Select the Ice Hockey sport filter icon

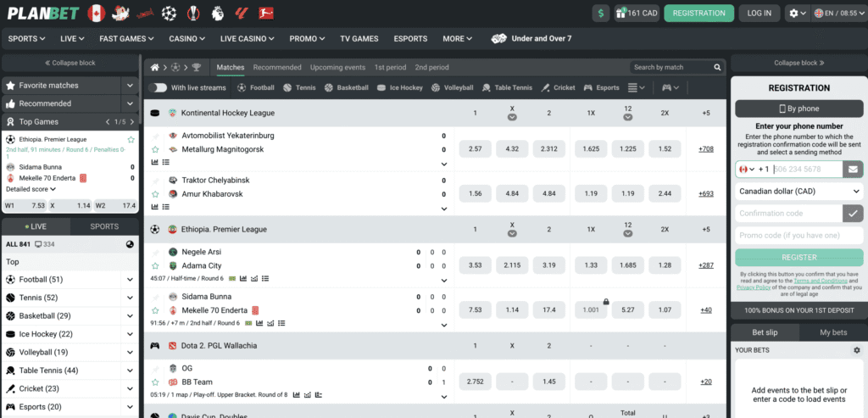382,87
